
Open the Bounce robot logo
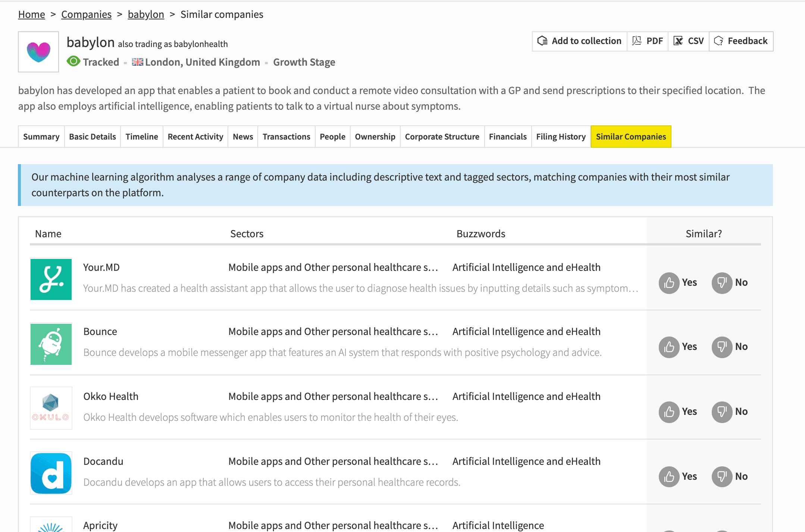point(51,344)
